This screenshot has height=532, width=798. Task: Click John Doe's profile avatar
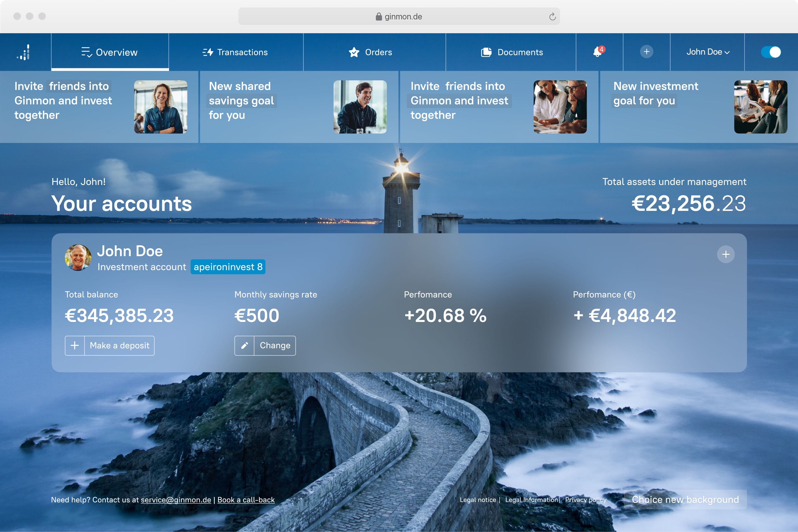78,257
